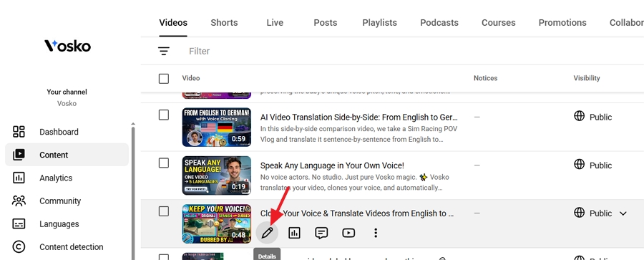Switch to the Videos tab
The image size is (644, 260).
point(173,23)
